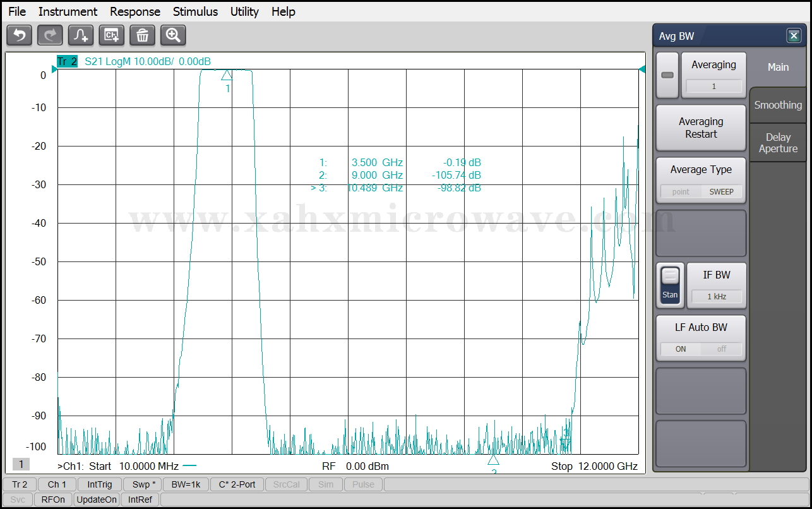The width and height of the screenshot is (812, 509).
Task: Click the Sim status indicator
Action: (x=326, y=484)
